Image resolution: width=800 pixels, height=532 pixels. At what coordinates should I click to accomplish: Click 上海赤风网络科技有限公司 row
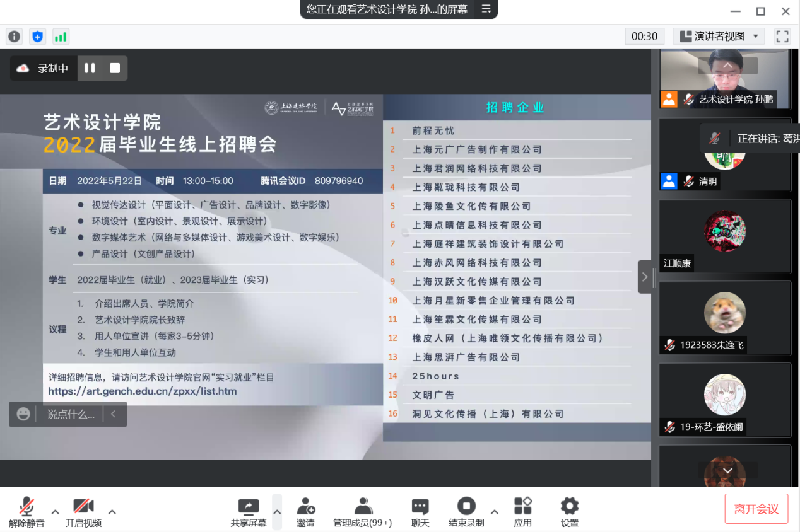(x=477, y=263)
